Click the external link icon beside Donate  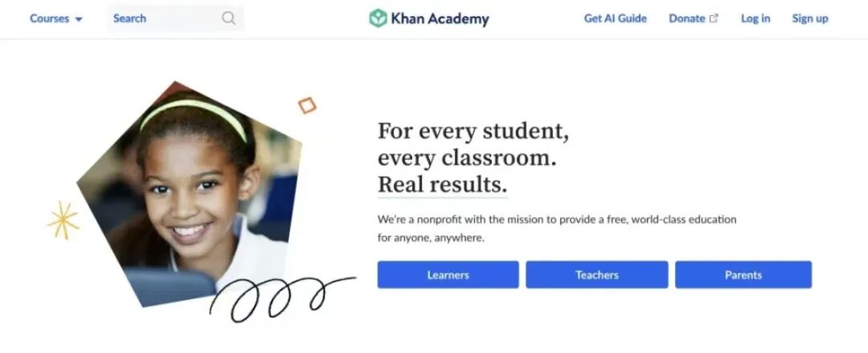pyautogui.click(x=714, y=18)
